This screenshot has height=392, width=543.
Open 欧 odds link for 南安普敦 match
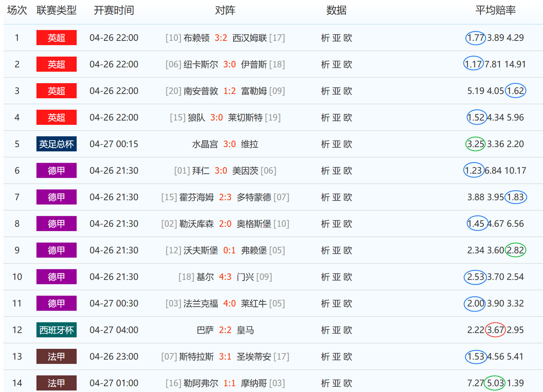coord(348,91)
